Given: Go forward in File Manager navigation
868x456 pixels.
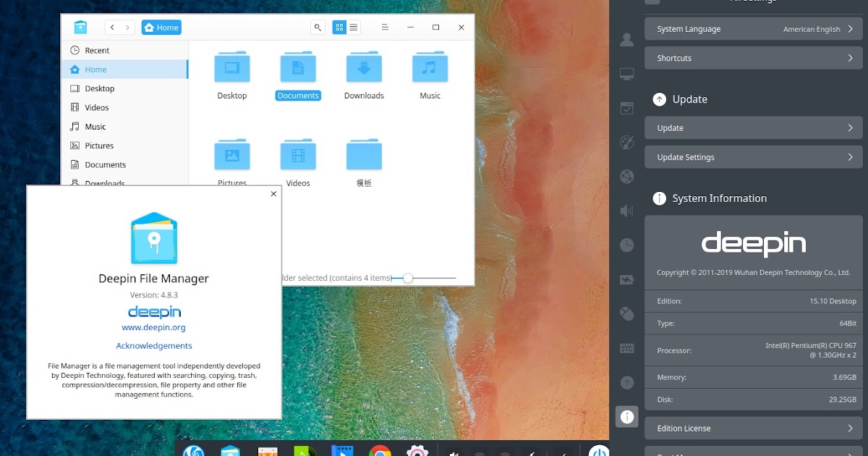Looking at the screenshot, I should (128, 28).
